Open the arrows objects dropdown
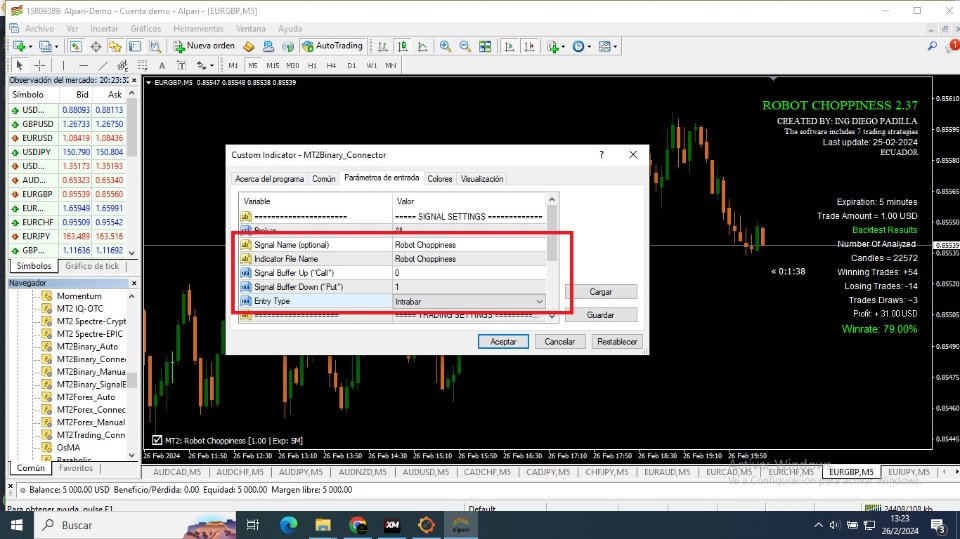960x539 pixels. tap(204, 65)
